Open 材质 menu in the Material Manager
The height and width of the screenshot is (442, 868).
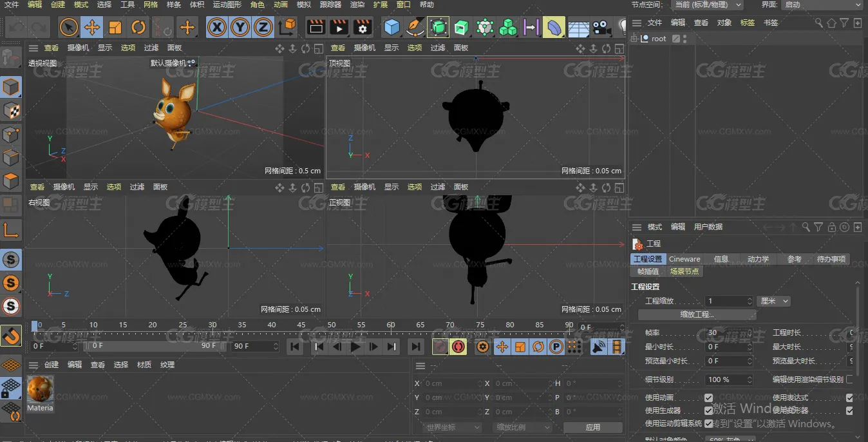point(144,365)
